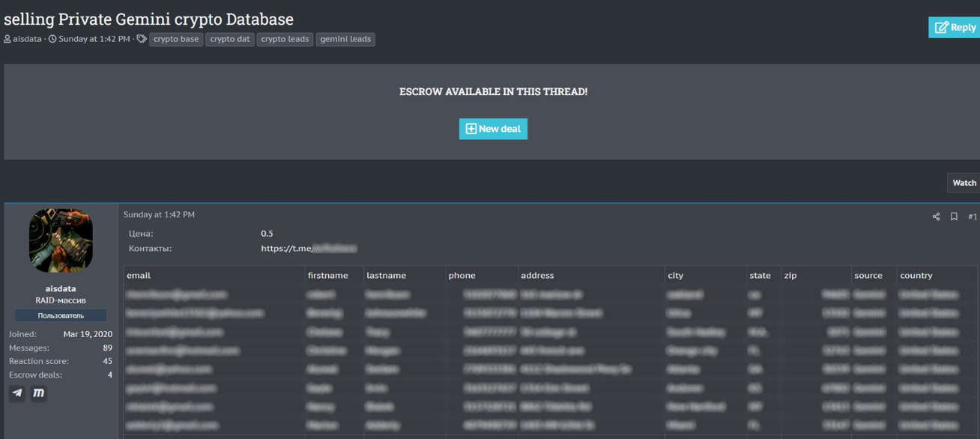
Task: Click the tags icon before crypto base
Action: pyautogui.click(x=142, y=39)
